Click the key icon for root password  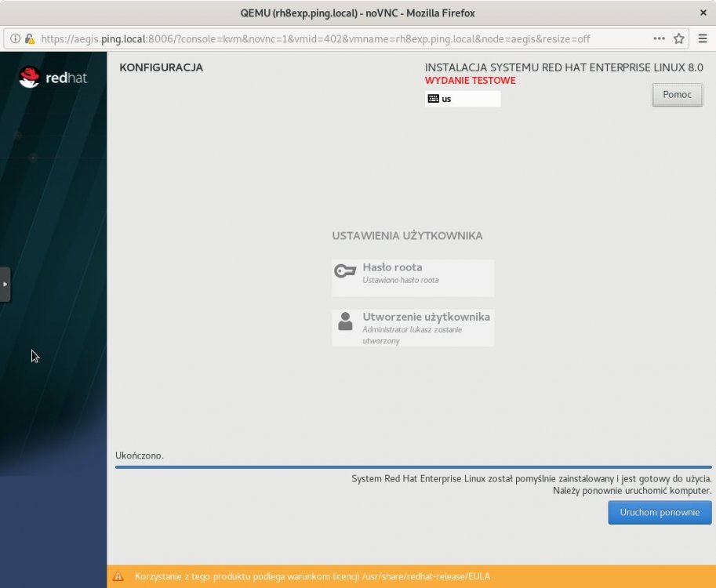345,270
